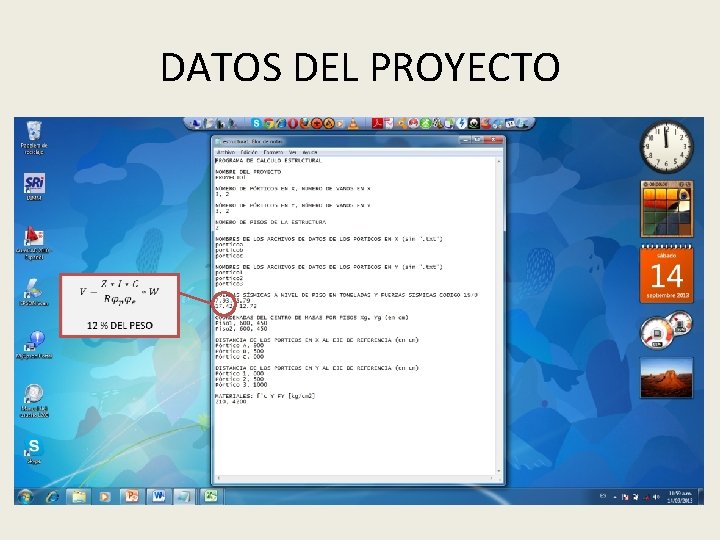The height and width of the screenshot is (540, 720).
Task: Click the NOMBRE DEL PROYECTO line
Action: 248,172
